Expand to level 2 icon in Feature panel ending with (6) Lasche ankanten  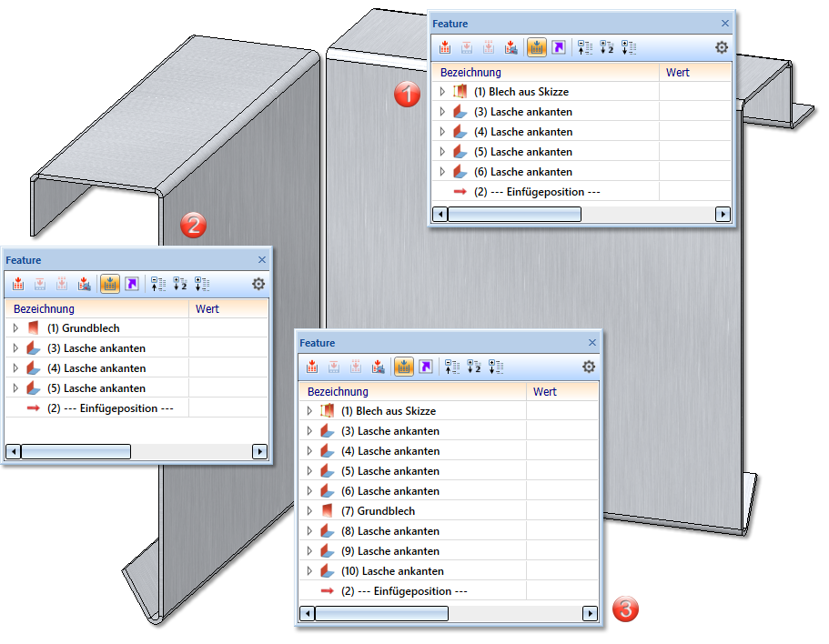[607, 47]
